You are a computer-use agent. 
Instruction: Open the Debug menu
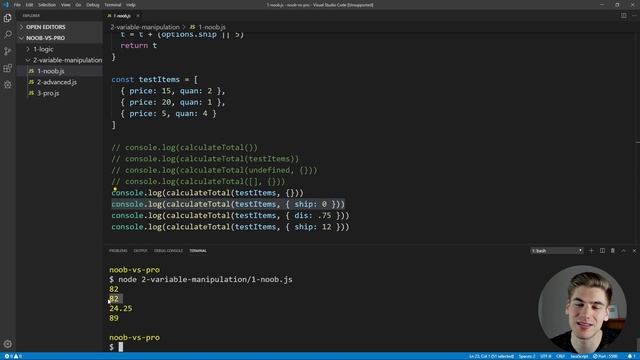[x=93, y=5]
